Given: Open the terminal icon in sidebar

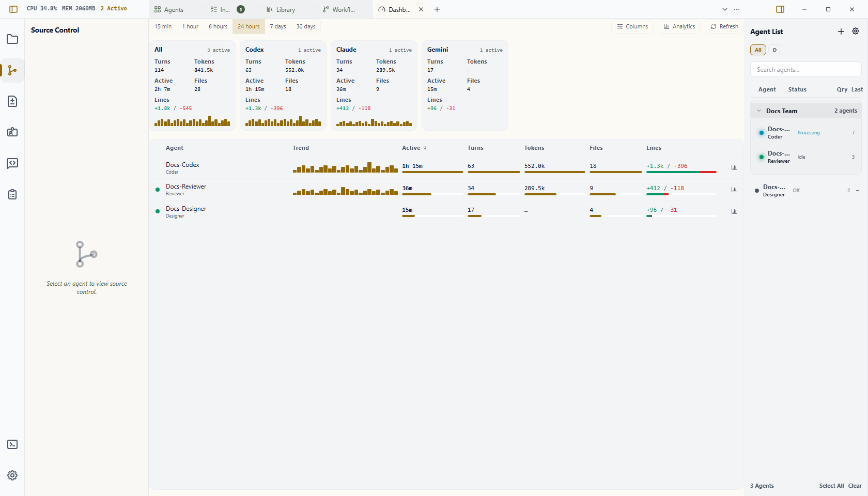Looking at the screenshot, I should tap(12, 444).
